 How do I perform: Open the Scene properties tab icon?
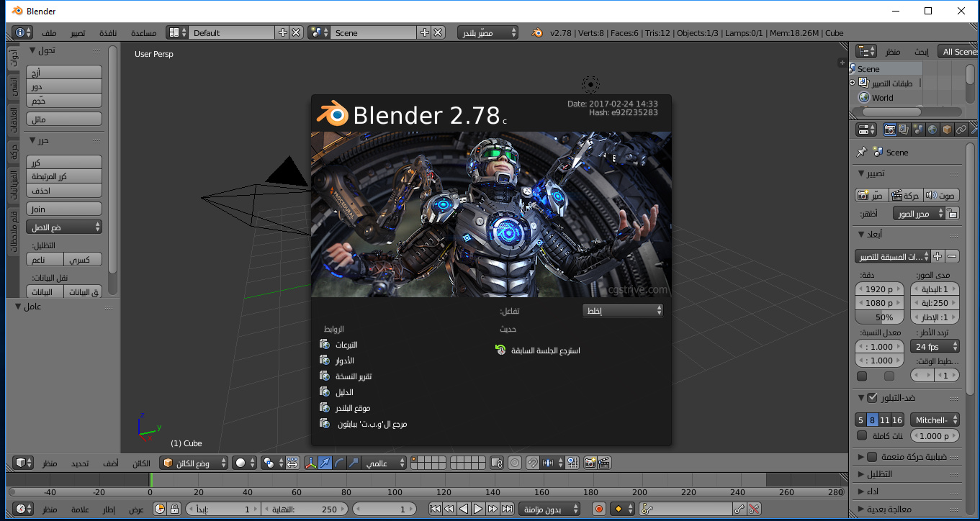coord(918,130)
